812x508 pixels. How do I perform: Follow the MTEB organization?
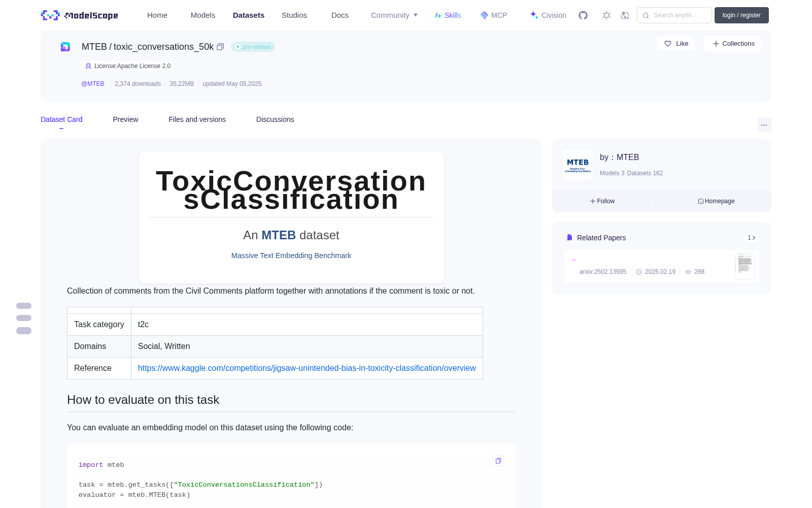point(602,201)
